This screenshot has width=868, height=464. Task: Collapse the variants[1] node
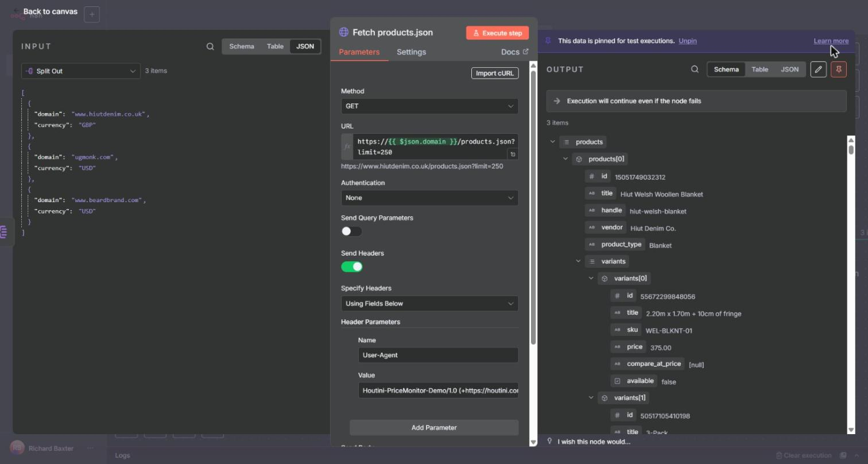click(591, 398)
